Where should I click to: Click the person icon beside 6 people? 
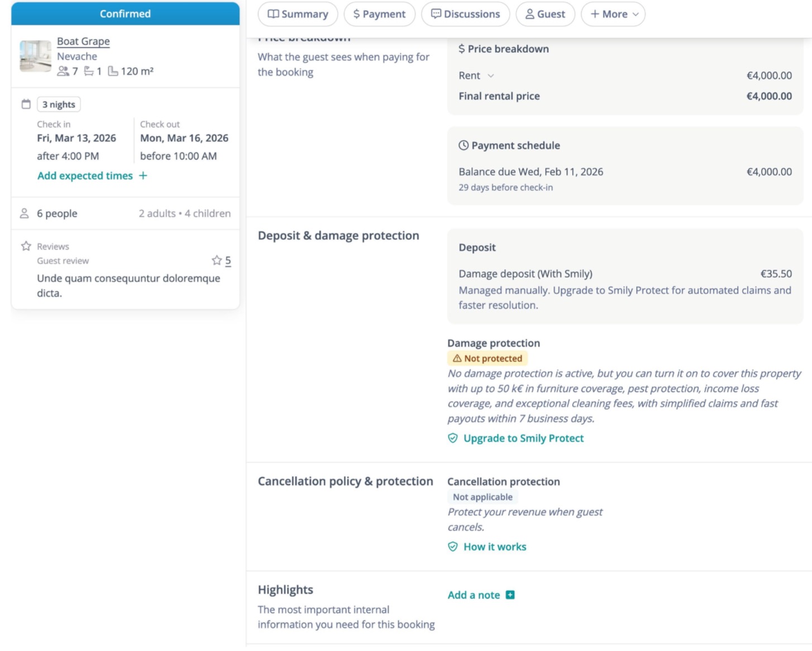(x=25, y=213)
